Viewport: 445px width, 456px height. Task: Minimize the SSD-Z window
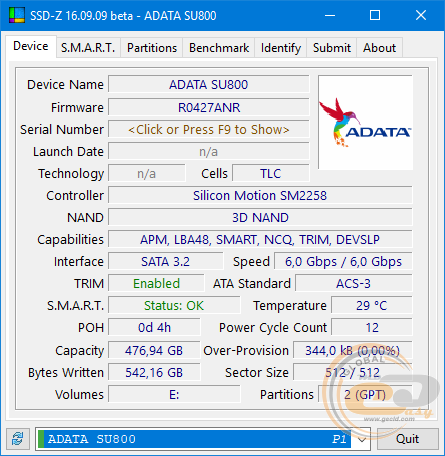click(330, 15)
